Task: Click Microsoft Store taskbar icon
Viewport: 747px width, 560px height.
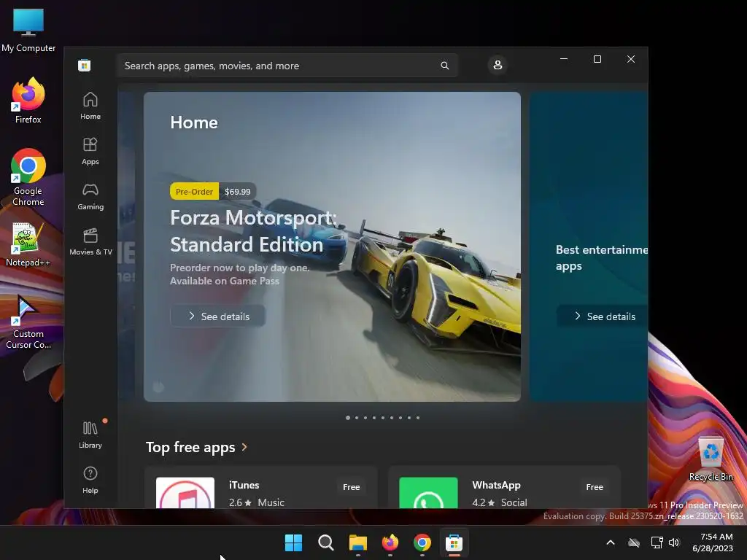Action: 454,542
